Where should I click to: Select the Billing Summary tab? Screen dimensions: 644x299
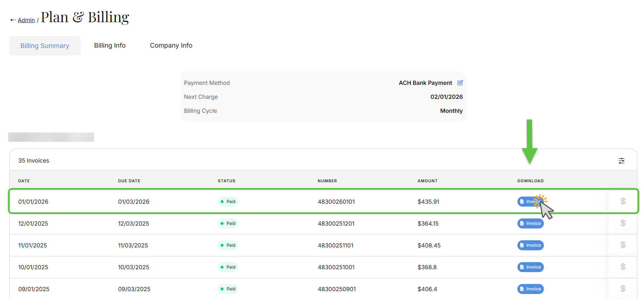[x=45, y=46]
